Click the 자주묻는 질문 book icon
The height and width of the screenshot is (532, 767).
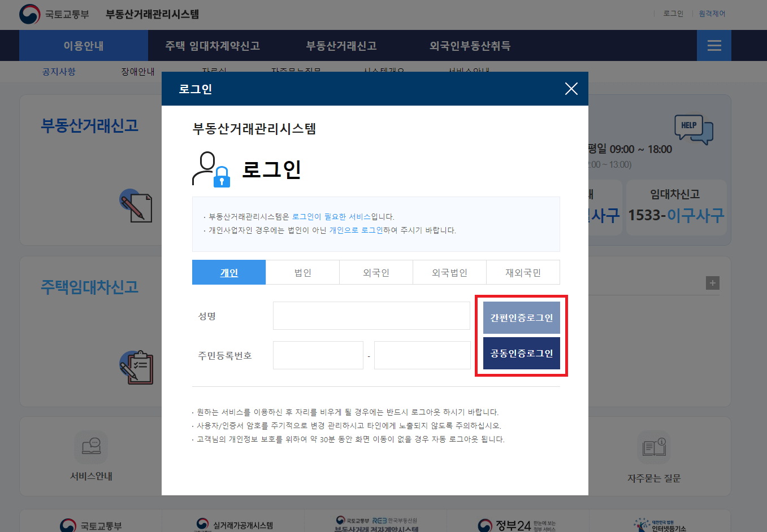click(653, 447)
